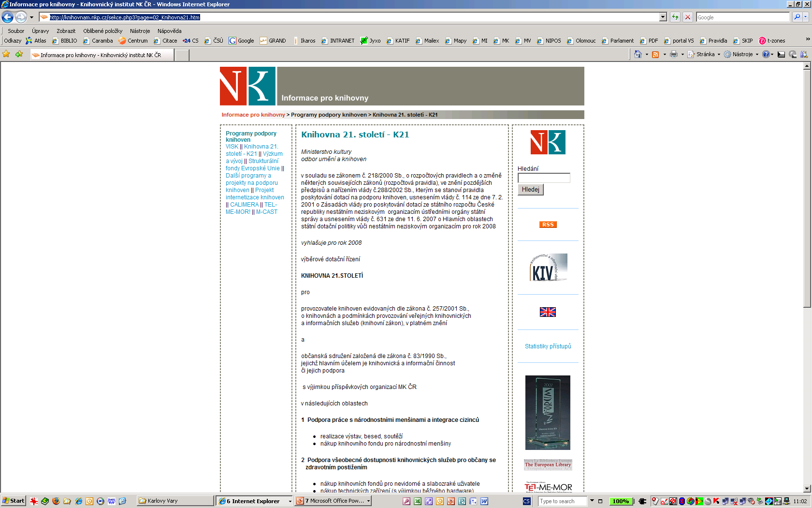
Task: Click the browser Forward arrow button
Action: pos(21,17)
